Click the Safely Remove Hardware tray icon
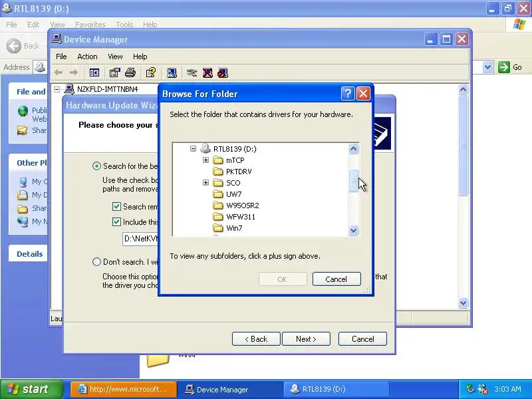The height and width of the screenshot is (399, 532). tap(470, 389)
